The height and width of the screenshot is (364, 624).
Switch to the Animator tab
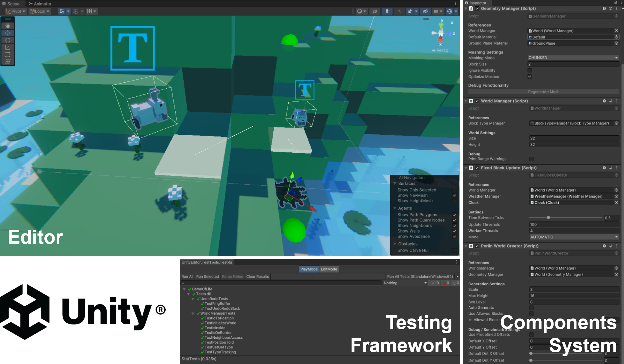(40, 4)
